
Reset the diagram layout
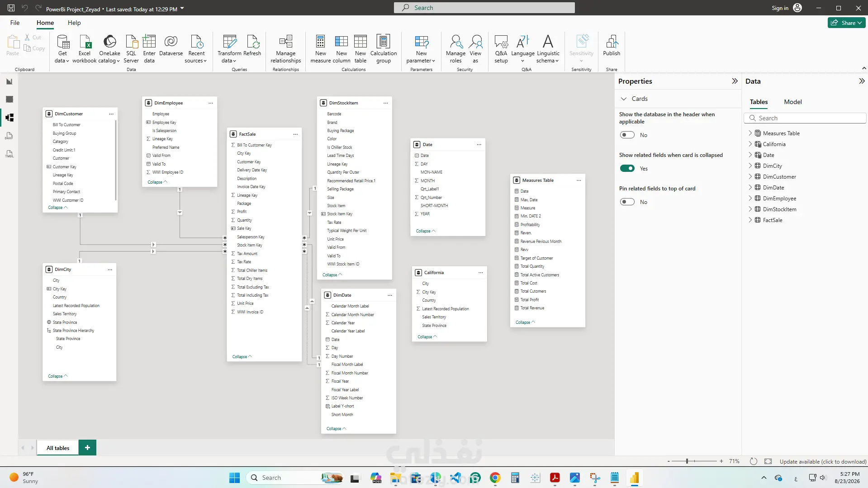[x=753, y=461]
